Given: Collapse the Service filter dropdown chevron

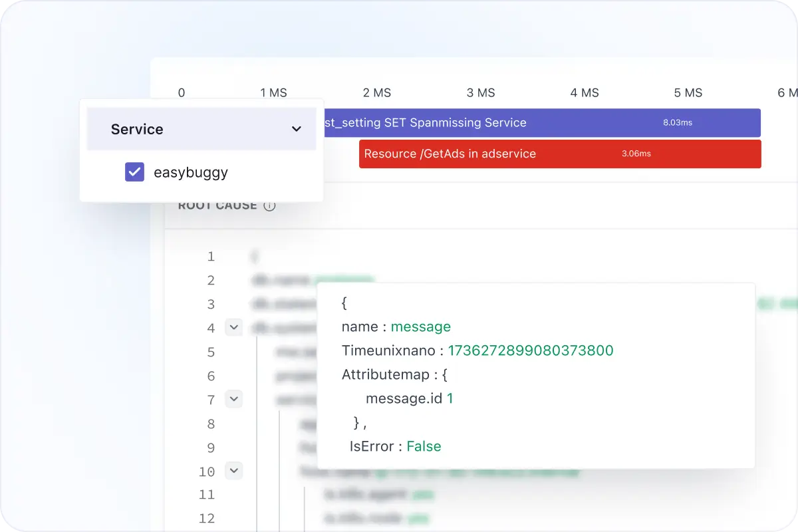Looking at the screenshot, I should pos(297,129).
